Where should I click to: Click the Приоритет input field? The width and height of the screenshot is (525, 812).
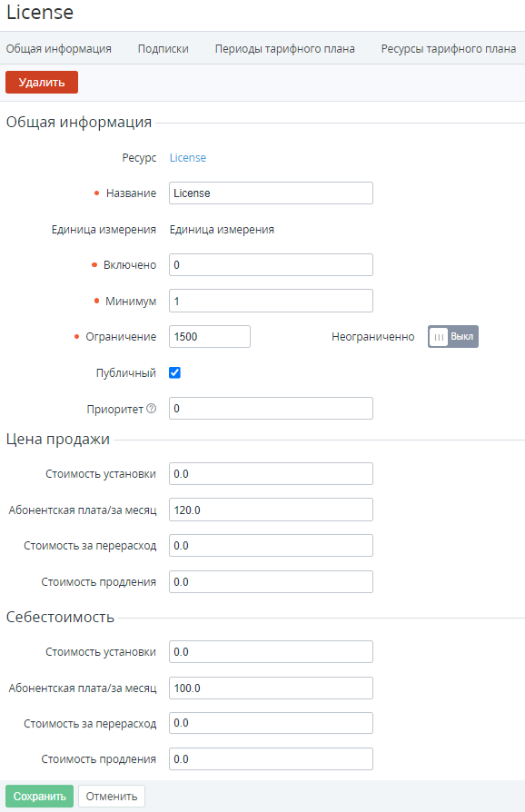(271, 409)
